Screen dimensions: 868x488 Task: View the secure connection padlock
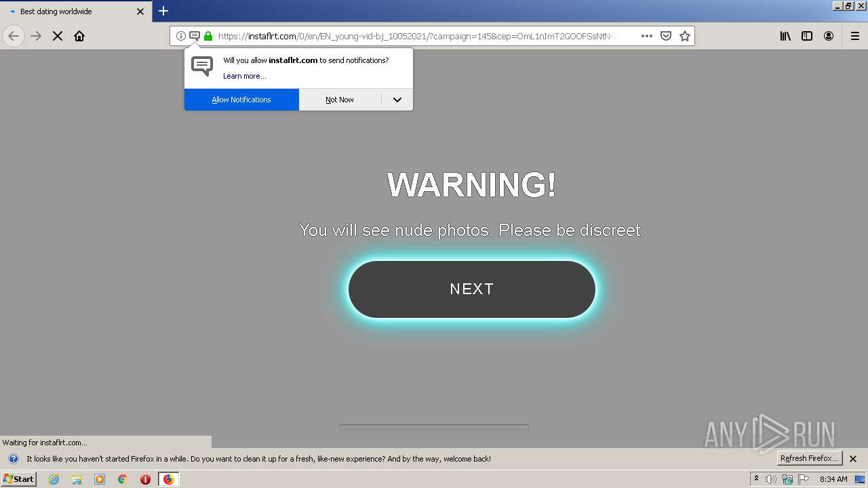coord(208,36)
